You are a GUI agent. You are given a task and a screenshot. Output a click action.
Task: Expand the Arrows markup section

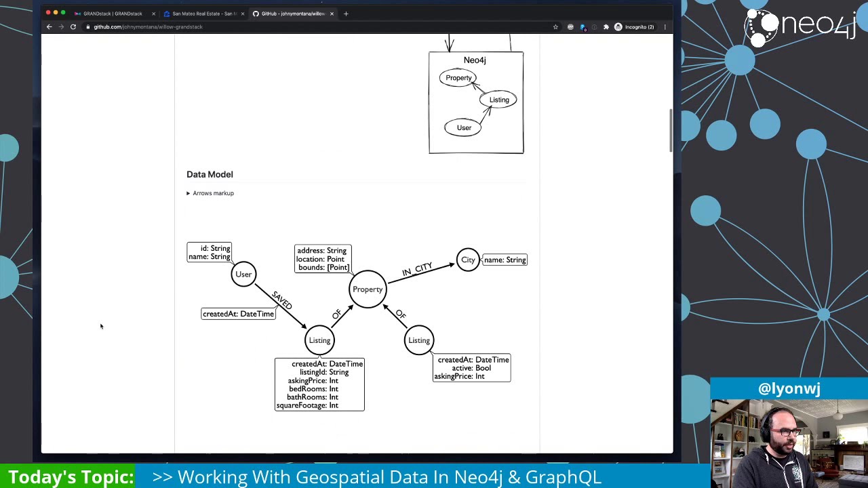(210, 193)
